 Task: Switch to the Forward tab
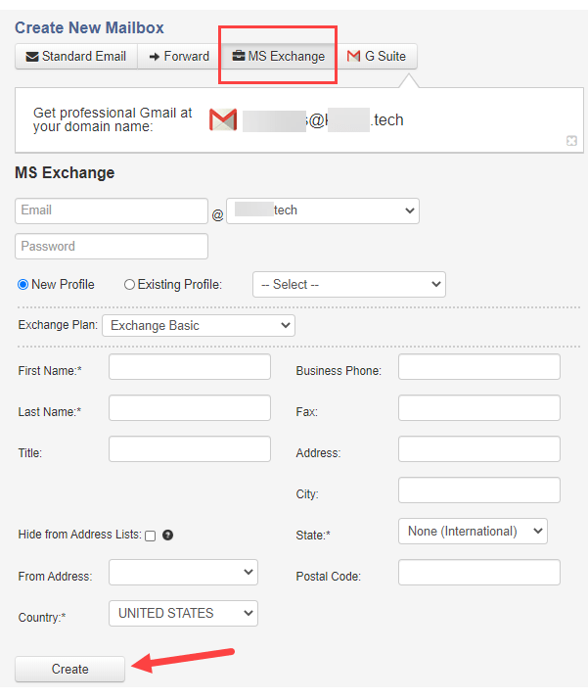coord(179,56)
